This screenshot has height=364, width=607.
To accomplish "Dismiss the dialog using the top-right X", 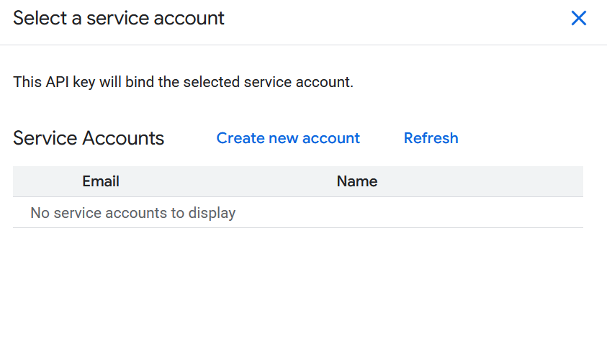I will [x=578, y=19].
